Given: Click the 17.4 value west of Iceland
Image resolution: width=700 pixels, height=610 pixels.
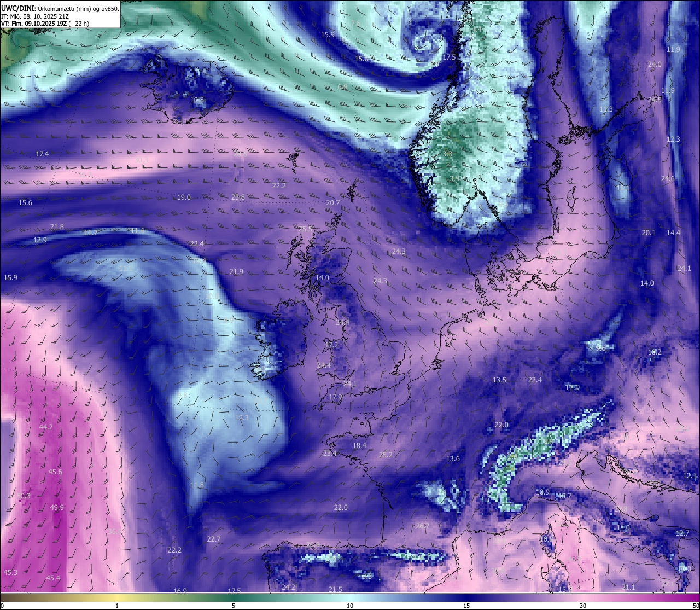Looking at the screenshot, I should pos(42,154).
